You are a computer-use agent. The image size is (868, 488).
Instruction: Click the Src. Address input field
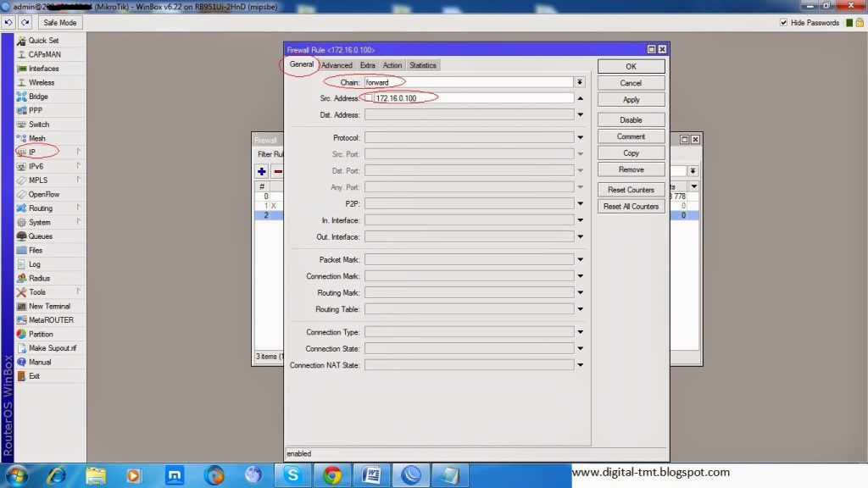click(474, 98)
